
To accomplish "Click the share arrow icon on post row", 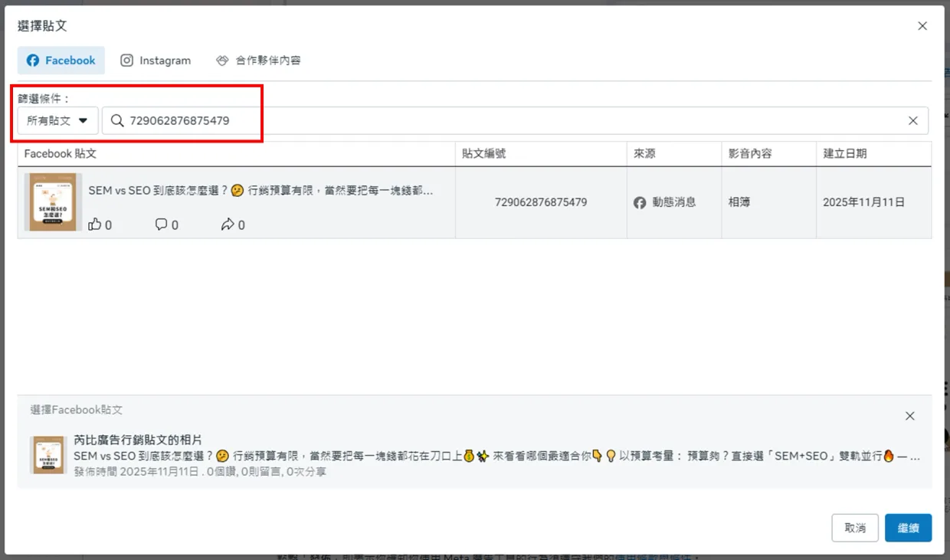I will 228,224.
